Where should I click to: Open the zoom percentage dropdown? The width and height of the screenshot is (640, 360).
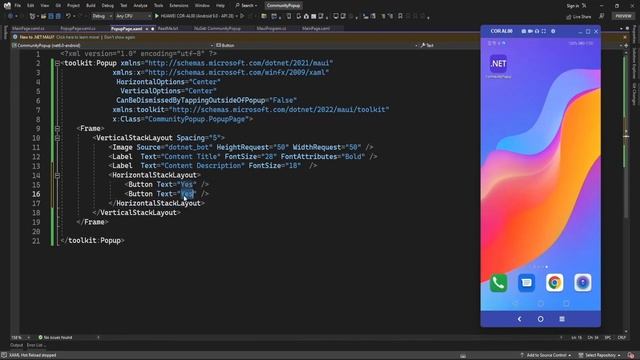(21, 338)
